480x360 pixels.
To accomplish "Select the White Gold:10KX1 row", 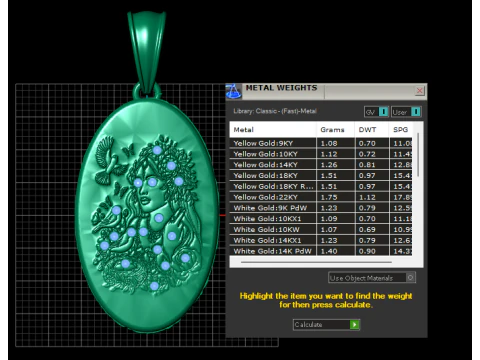I will (321, 219).
